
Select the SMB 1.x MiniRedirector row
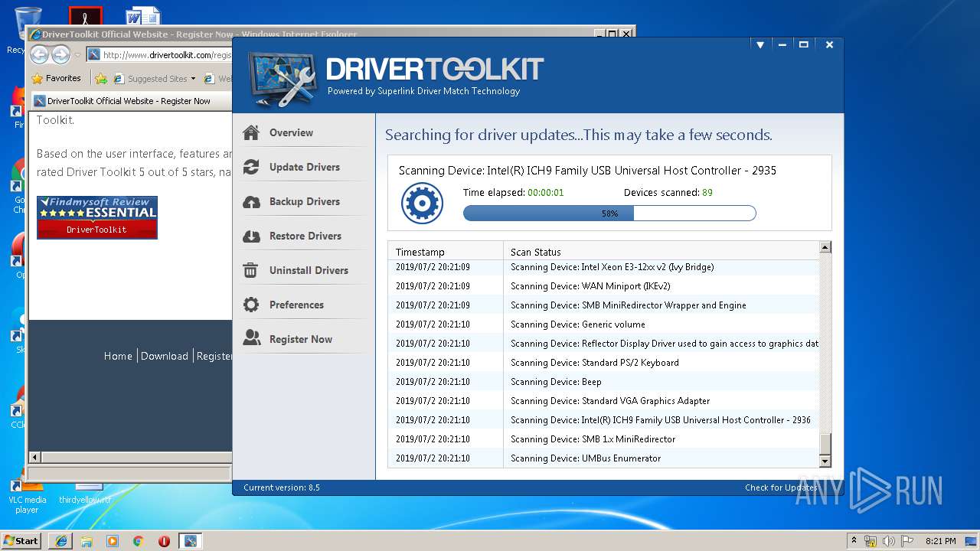click(603, 439)
